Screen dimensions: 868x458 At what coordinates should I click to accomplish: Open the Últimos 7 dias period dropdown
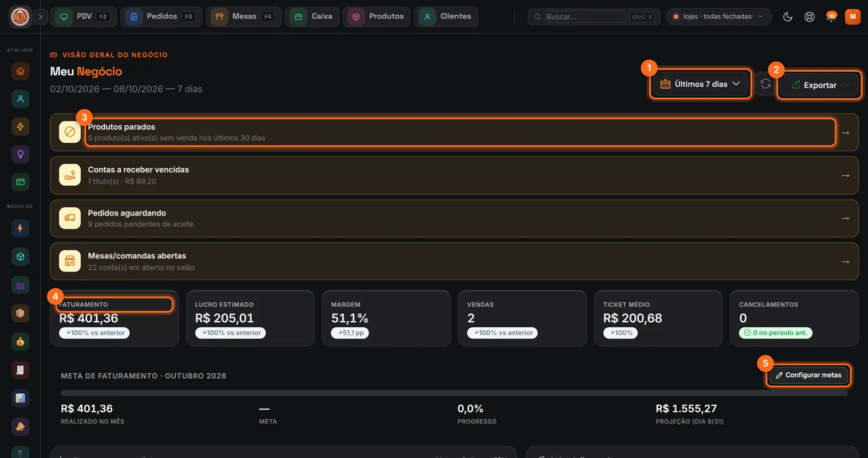[x=700, y=84]
